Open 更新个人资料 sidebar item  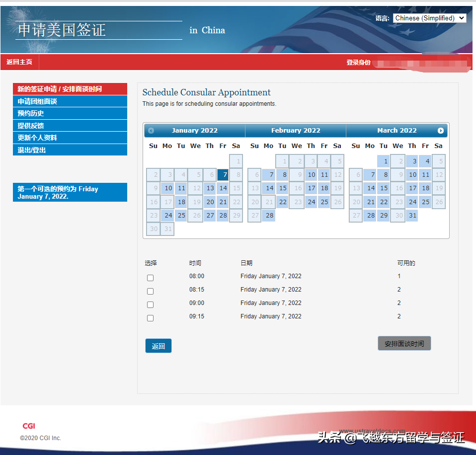pos(70,138)
